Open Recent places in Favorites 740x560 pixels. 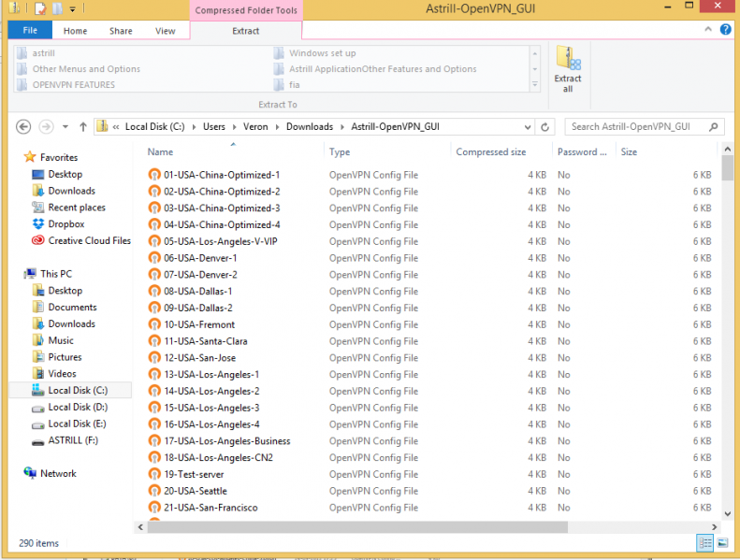(68, 208)
